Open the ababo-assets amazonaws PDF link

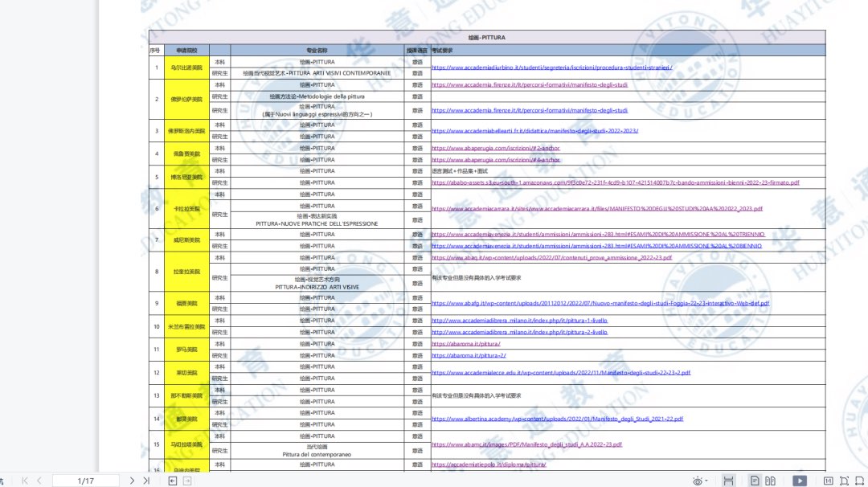coord(615,182)
